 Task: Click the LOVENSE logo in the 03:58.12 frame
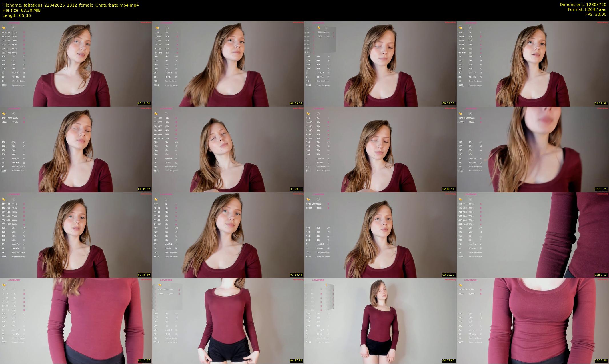[470, 194]
